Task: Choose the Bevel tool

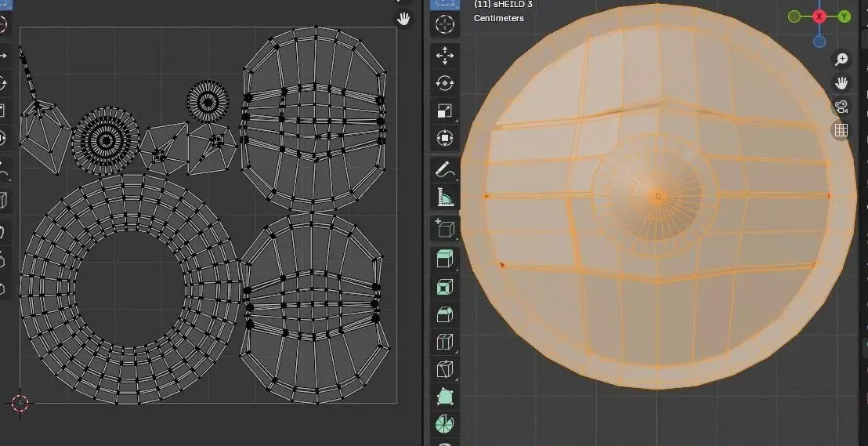Action: pyautogui.click(x=444, y=314)
